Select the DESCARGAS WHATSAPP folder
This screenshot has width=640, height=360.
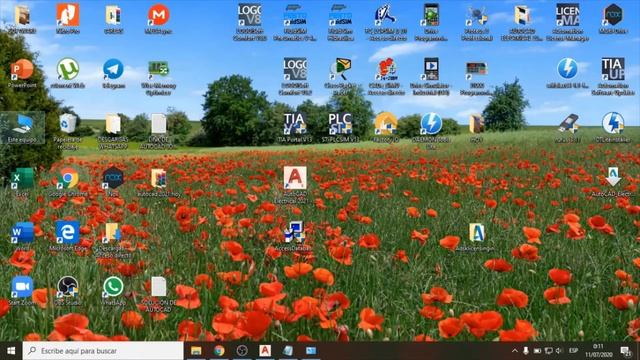point(113,123)
